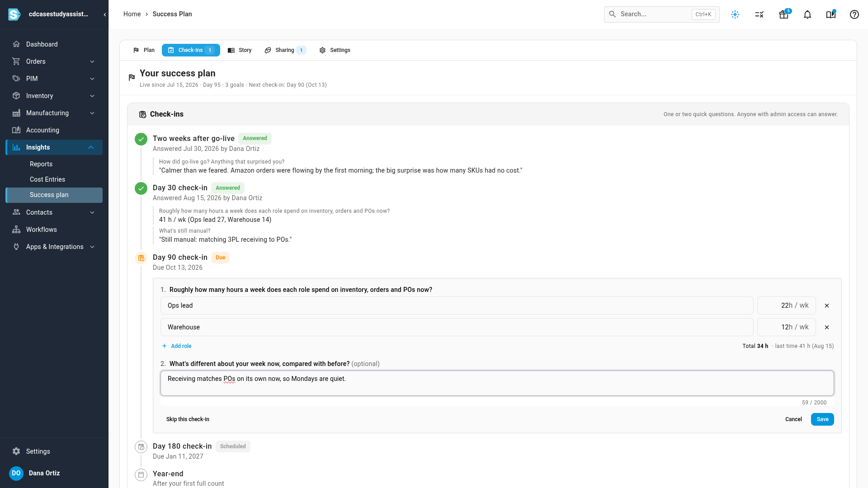
Task: Collapse the sidebar with the chevron
Action: pos(105,14)
